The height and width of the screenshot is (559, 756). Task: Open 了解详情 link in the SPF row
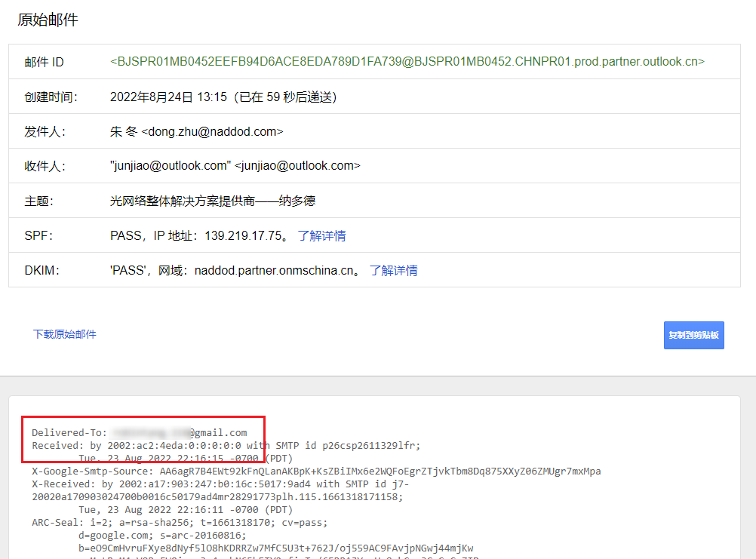(x=321, y=236)
